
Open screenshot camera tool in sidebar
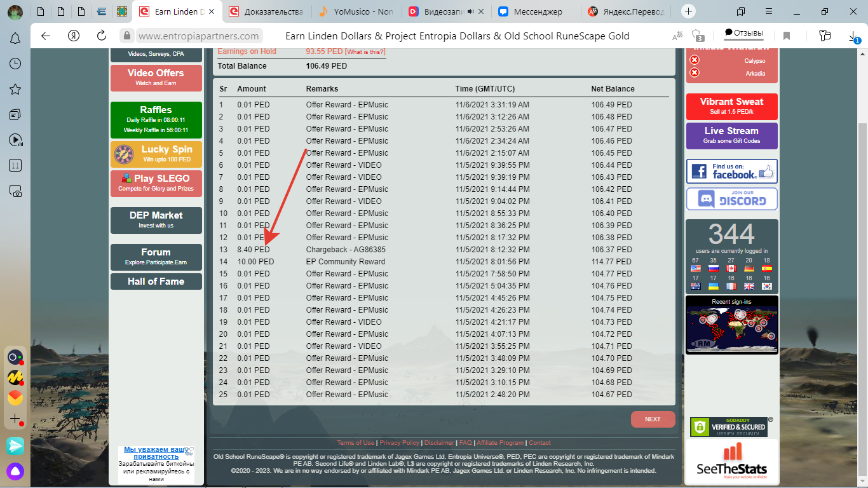[x=15, y=191]
